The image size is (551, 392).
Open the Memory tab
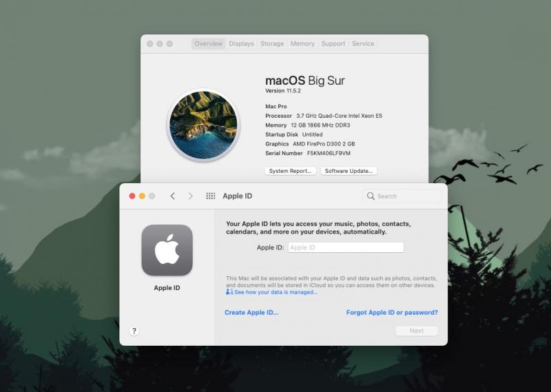[x=302, y=43]
